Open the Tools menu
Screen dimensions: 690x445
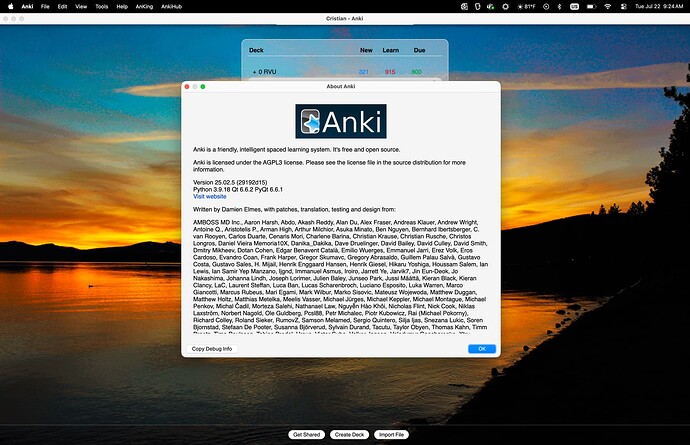pos(102,7)
